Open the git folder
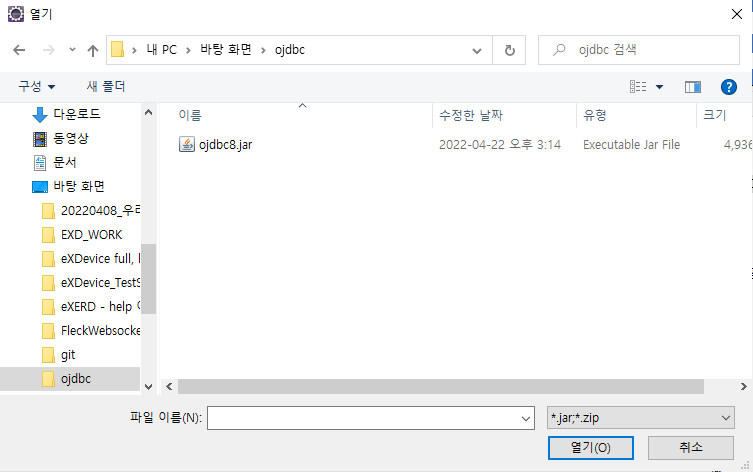The width and height of the screenshot is (753, 472). coord(68,355)
